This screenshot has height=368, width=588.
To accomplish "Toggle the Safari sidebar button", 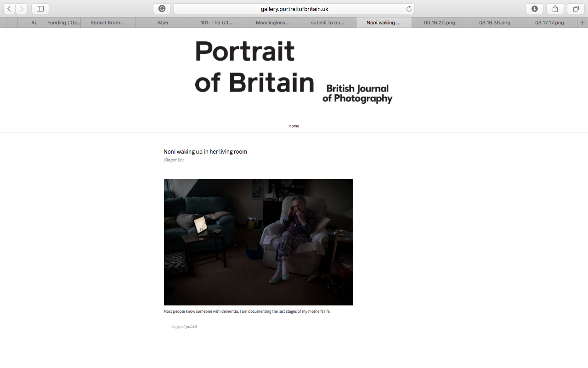I will coord(40,9).
